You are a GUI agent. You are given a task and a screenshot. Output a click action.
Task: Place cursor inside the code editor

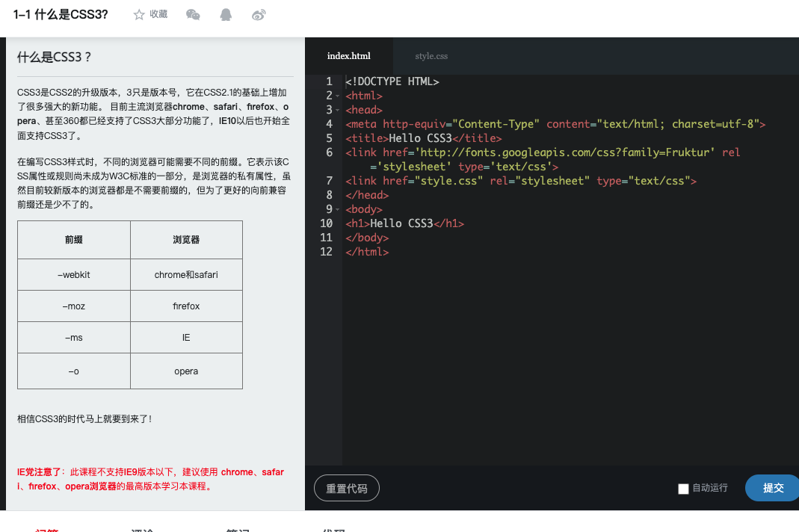click(523, 314)
